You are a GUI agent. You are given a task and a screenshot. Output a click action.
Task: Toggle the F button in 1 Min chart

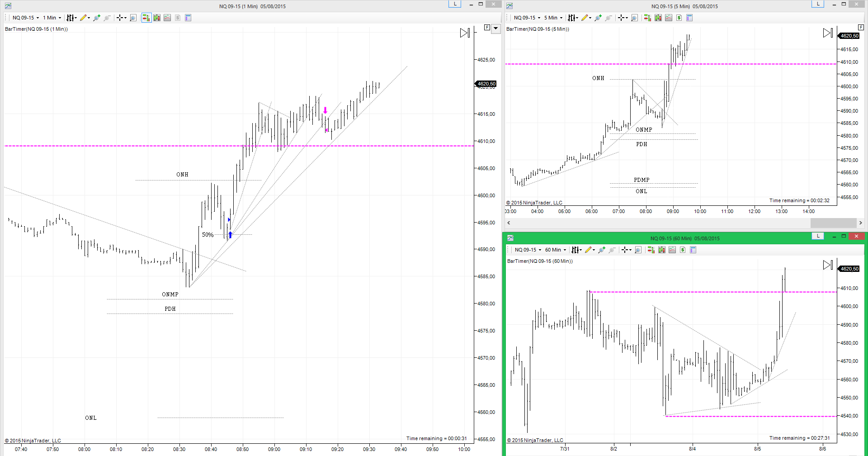[x=487, y=28]
